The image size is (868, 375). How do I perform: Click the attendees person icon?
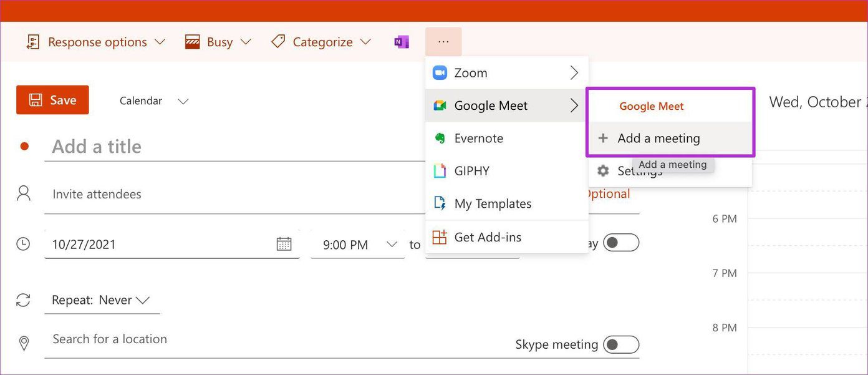tap(24, 193)
